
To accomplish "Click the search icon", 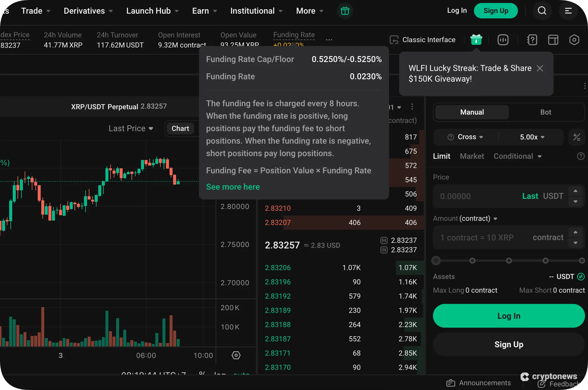I will 542,10.
